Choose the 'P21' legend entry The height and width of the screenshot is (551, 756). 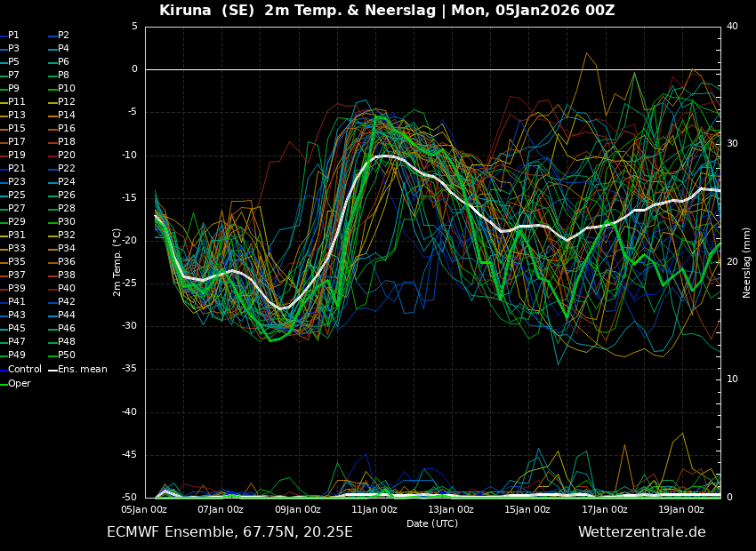coord(12,169)
